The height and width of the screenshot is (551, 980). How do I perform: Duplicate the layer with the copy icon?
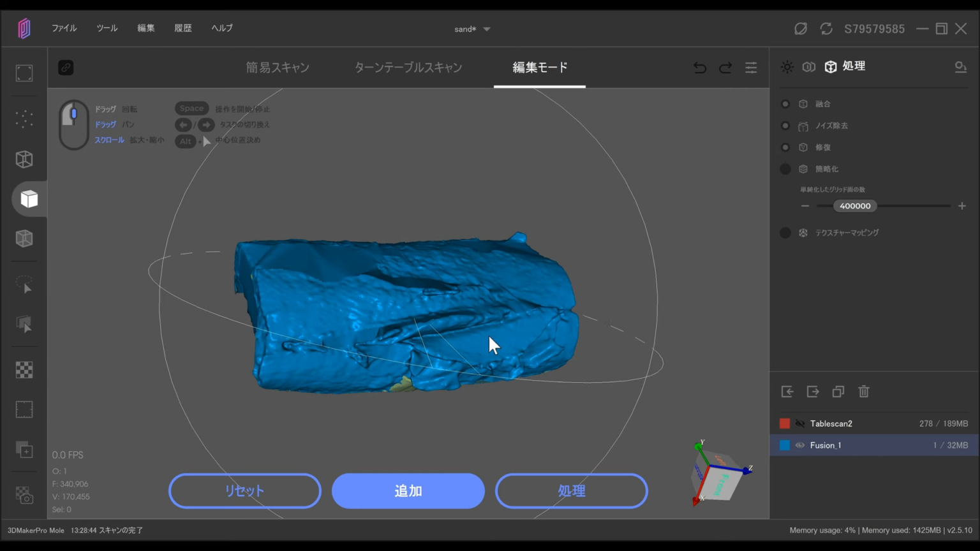point(838,392)
